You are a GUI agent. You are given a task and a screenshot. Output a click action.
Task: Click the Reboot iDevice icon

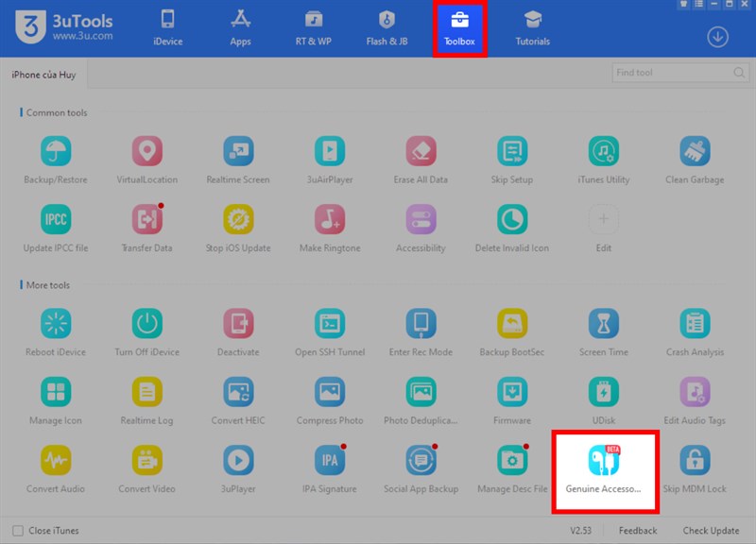(56, 323)
